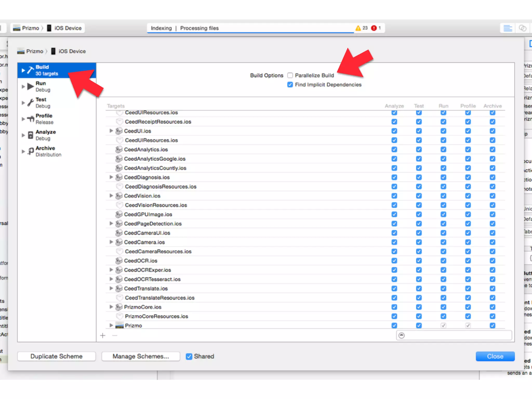Enable the Parallelize Build checkbox
The width and height of the screenshot is (532, 399).
290,75
